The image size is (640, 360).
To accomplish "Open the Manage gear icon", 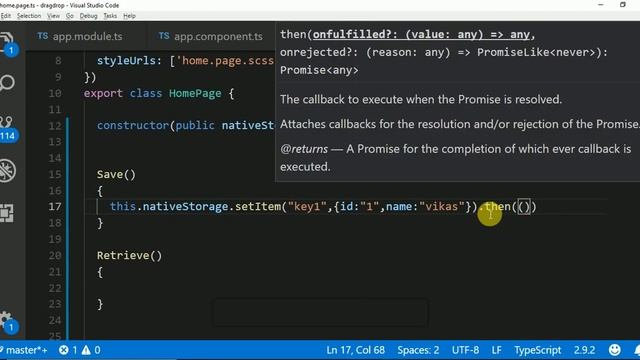I will click(x=8, y=322).
